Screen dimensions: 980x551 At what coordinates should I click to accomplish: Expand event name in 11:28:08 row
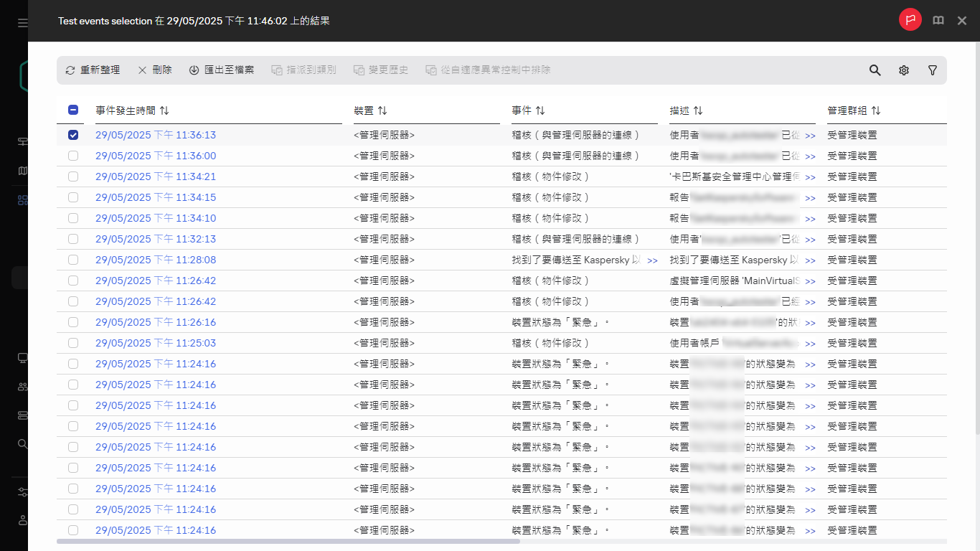(x=652, y=260)
